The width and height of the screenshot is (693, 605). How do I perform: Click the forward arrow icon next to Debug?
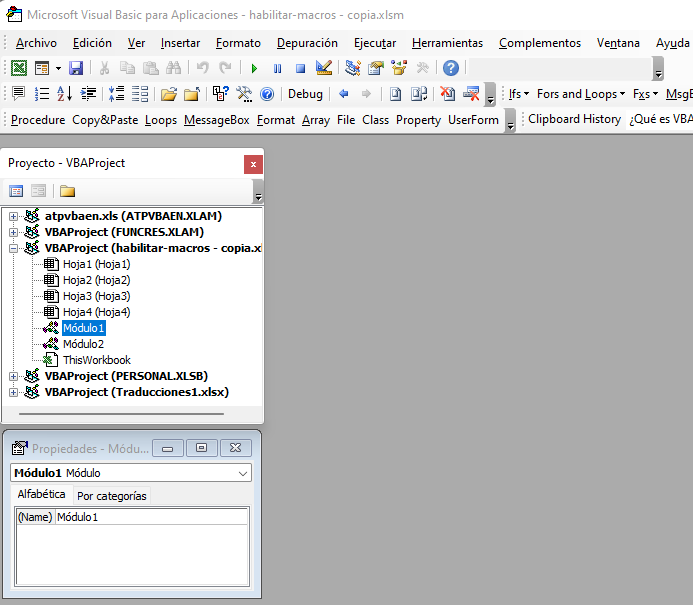click(x=366, y=94)
